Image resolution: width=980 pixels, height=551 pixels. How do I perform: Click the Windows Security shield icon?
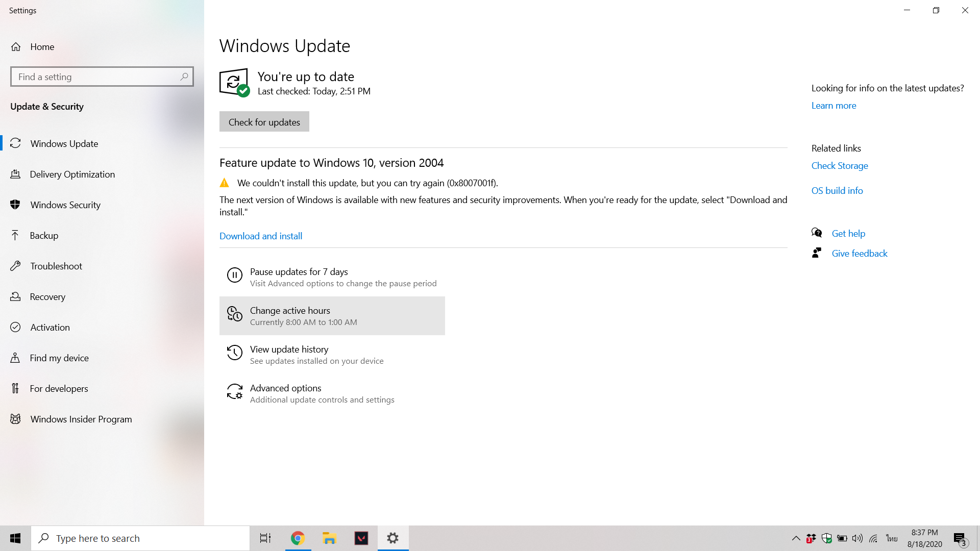click(x=15, y=205)
